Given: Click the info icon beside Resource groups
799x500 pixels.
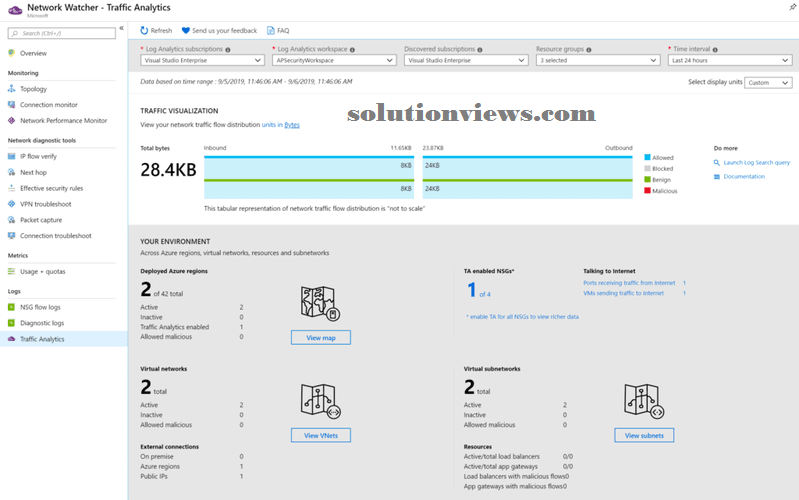Looking at the screenshot, I should [589, 50].
